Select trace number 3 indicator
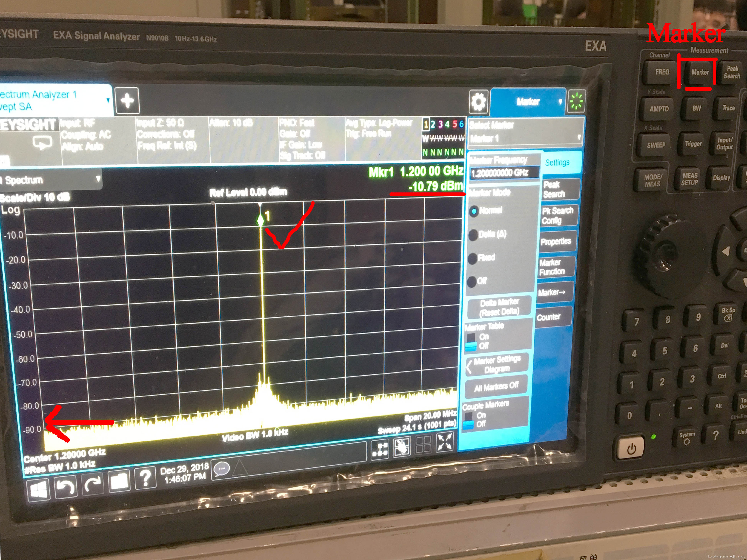This screenshot has height=560, width=747. (440, 124)
